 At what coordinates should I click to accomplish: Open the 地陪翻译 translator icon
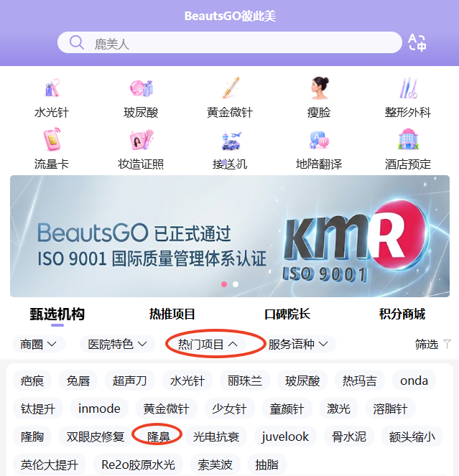319,140
